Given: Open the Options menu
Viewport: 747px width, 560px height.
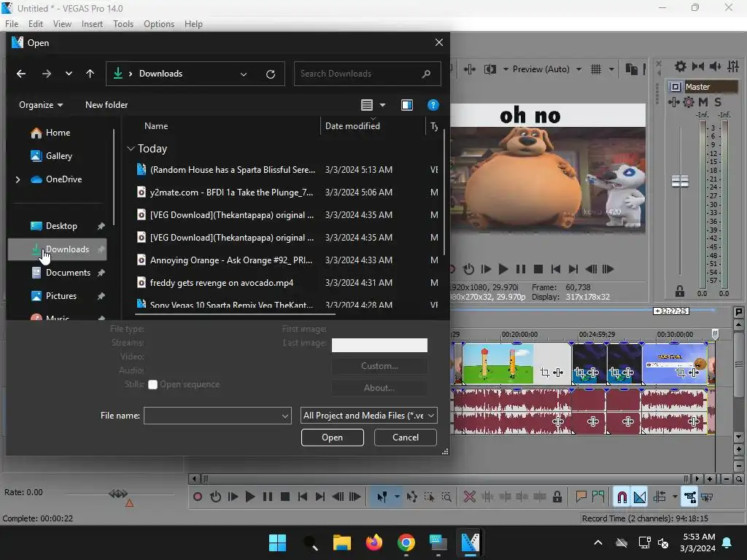Looking at the screenshot, I should pos(158,24).
